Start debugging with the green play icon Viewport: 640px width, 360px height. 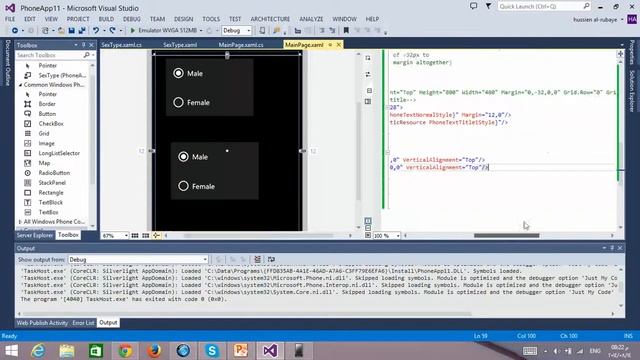pyautogui.click(x=133, y=31)
